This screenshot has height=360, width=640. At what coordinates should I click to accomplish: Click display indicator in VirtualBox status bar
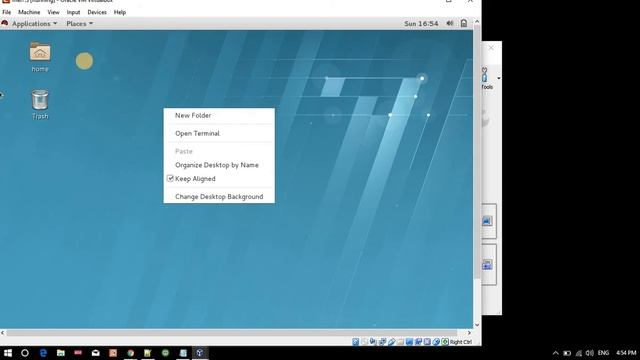409,342
